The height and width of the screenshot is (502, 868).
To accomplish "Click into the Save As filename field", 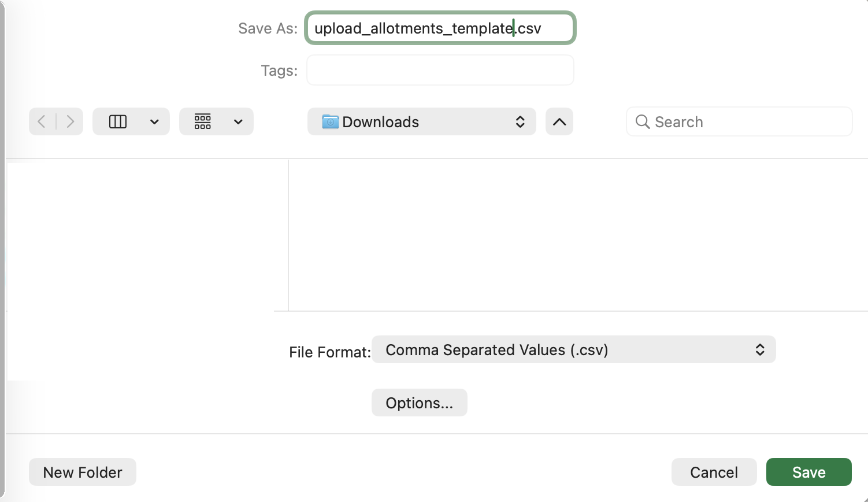I will click(440, 28).
